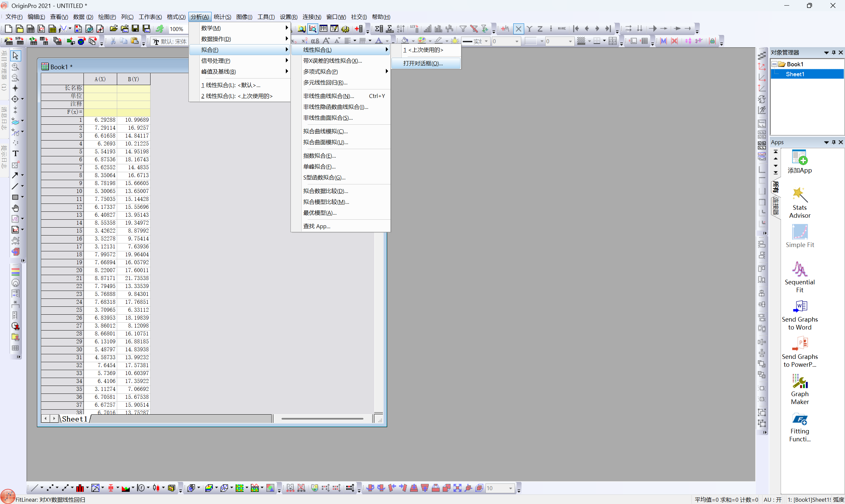
Task: Click the workbook horizontal scrollbar
Action: coord(322,419)
